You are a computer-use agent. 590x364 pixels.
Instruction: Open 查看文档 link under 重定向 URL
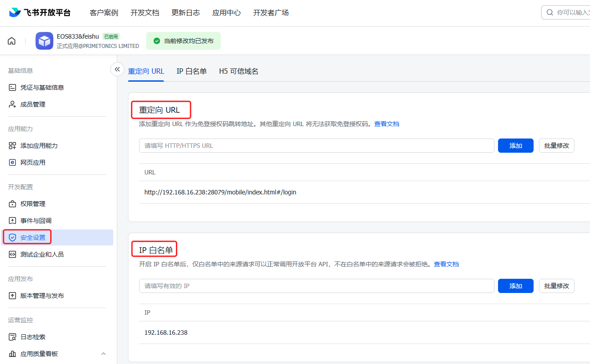(387, 124)
